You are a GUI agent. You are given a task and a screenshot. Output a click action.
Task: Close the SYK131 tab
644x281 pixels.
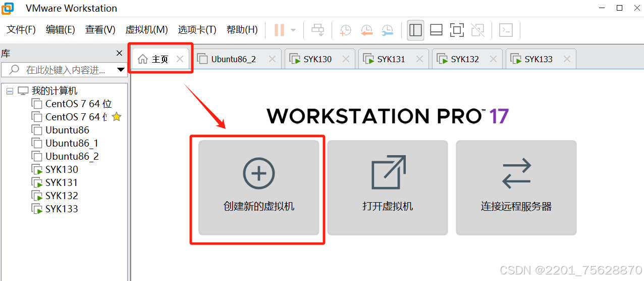pos(419,59)
